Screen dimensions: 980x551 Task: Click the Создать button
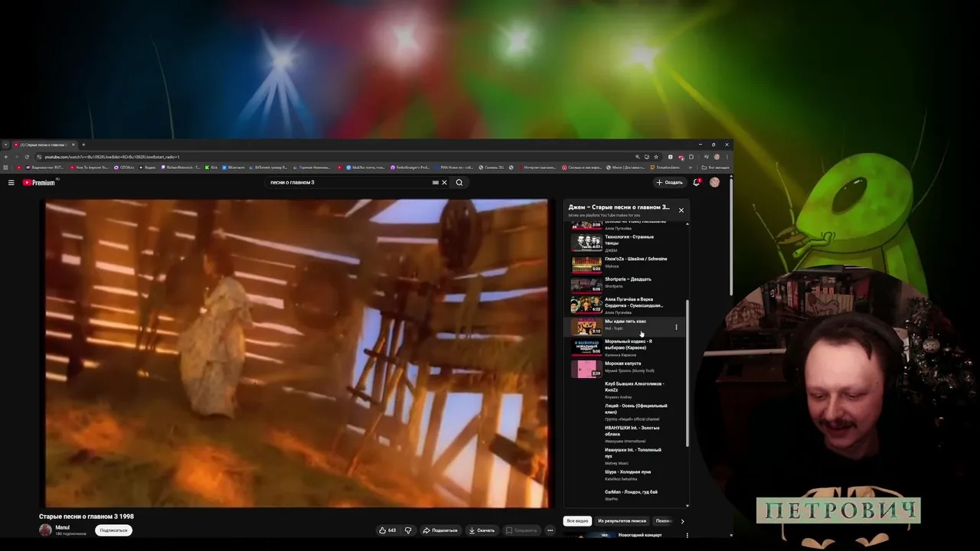click(669, 182)
